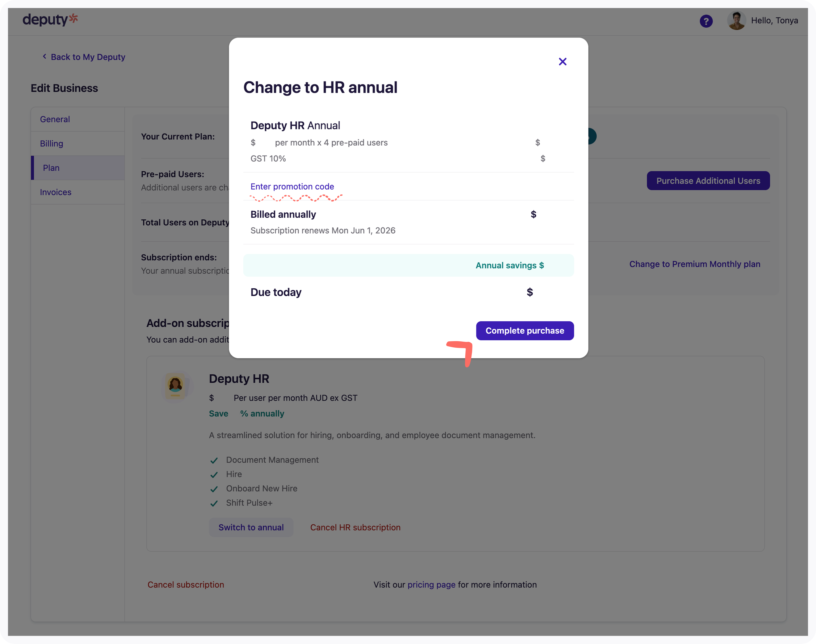Click Switch to annual button
Viewport: 816px width, 644px height.
pyautogui.click(x=251, y=527)
